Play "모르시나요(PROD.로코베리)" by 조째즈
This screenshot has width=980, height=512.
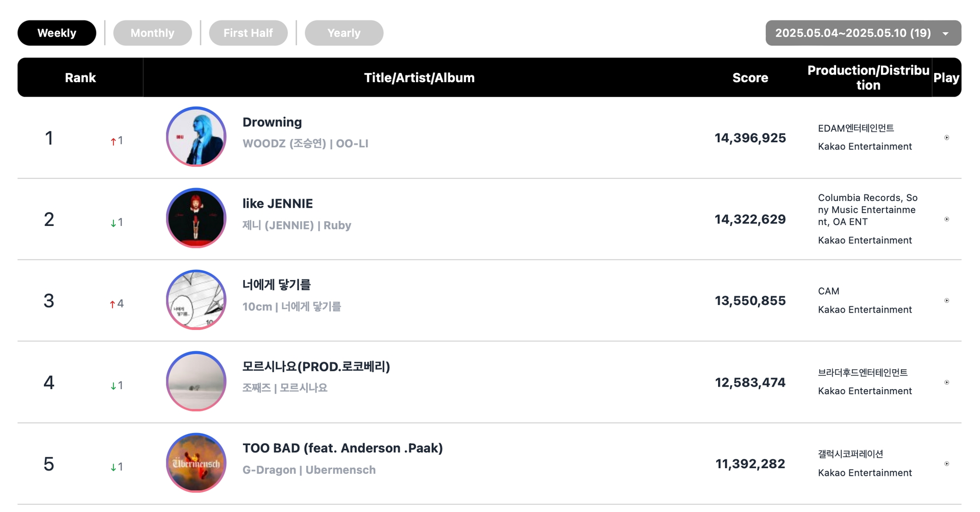(947, 381)
